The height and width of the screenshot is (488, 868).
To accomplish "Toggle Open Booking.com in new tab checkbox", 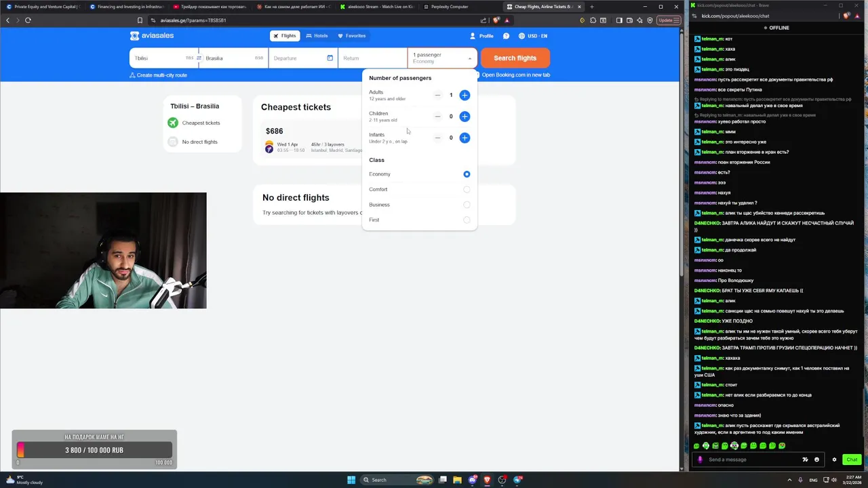I will pos(477,75).
